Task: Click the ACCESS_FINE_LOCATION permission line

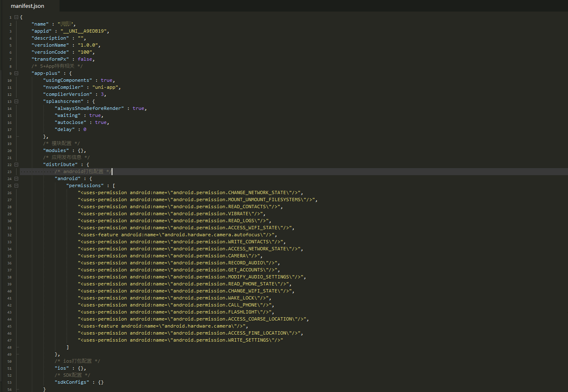Action: coord(191,333)
